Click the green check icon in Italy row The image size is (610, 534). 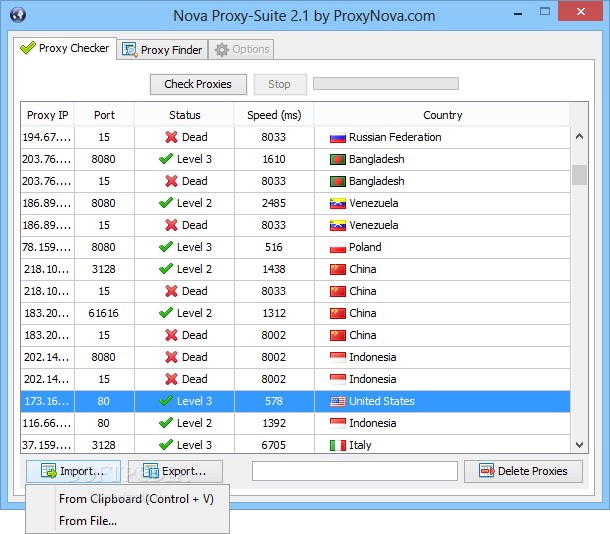(166, 445)
